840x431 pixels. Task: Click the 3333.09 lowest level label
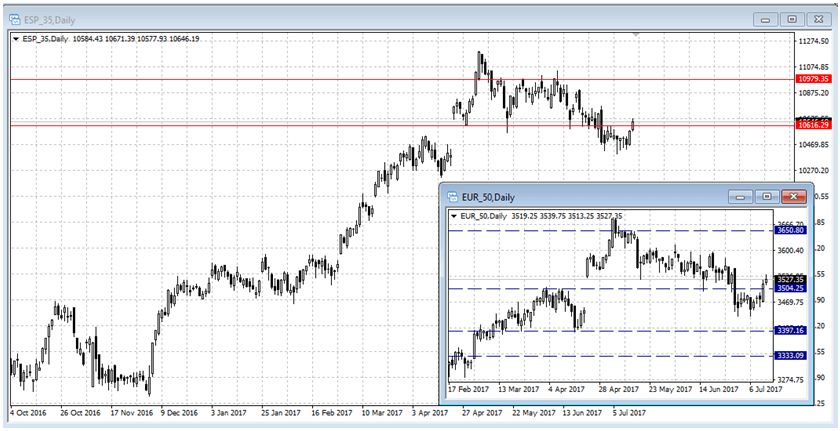pos(789,356)
